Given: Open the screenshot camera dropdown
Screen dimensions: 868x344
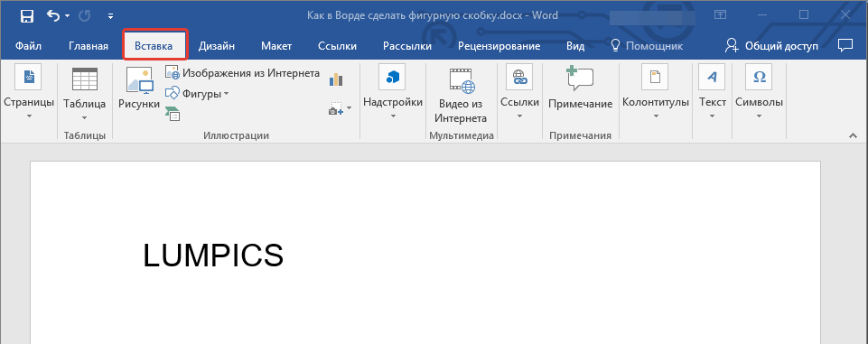Looking at the screenshot, I should pyautogui.click(x=340, y=108).
